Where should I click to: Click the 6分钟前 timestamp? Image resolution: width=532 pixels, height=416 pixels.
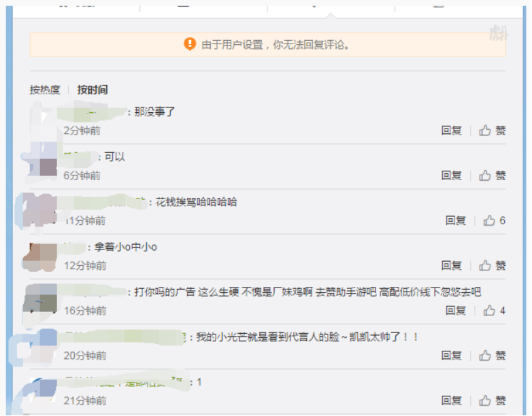click(x=82, y=175)
